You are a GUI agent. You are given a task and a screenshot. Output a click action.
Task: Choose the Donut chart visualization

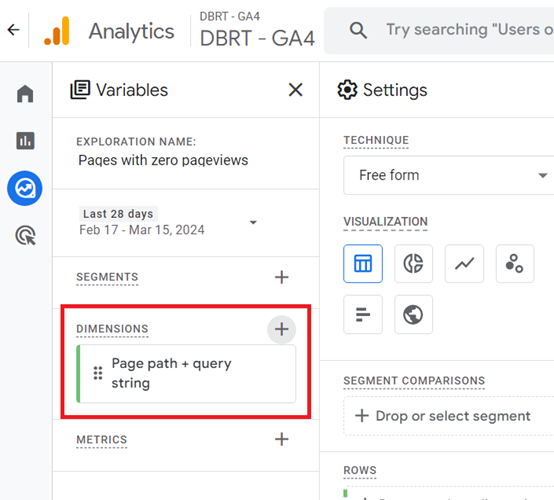click(413, 264)
